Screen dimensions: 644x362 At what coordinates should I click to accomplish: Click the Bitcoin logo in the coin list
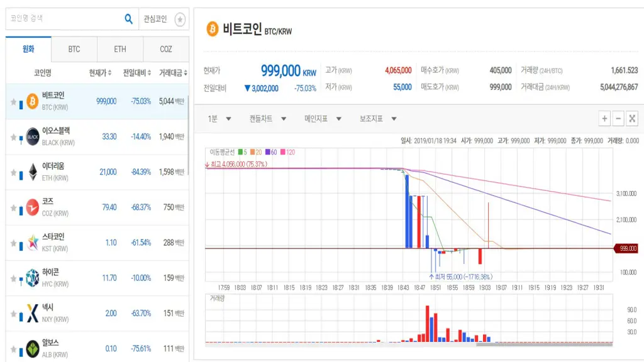click(32, 101)
